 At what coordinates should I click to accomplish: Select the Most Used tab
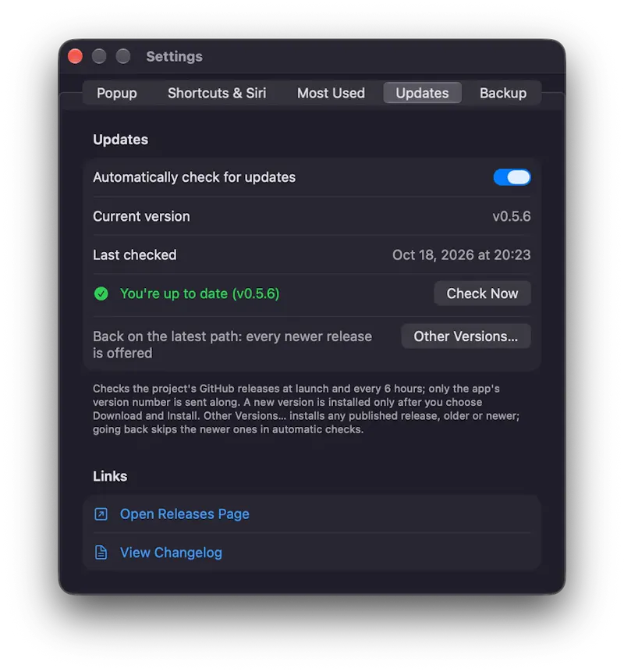click(x=331, y=93)
